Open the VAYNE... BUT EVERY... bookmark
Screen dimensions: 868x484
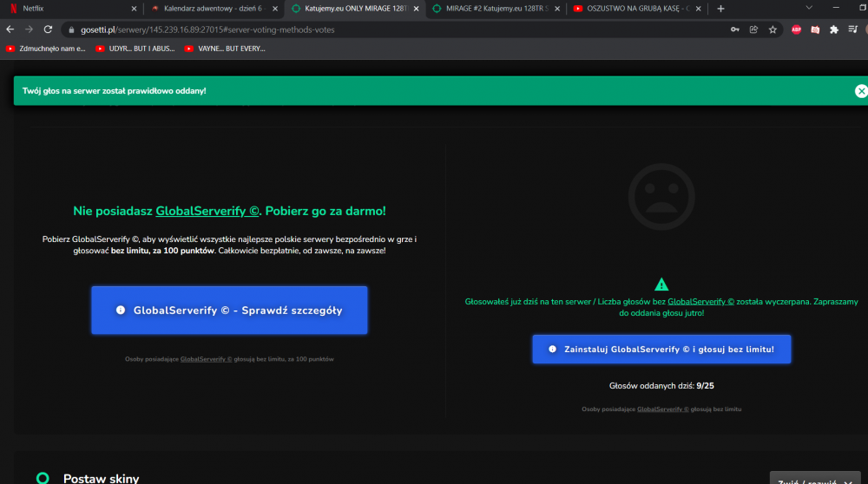pyautogui.click(x=225, y=49)
